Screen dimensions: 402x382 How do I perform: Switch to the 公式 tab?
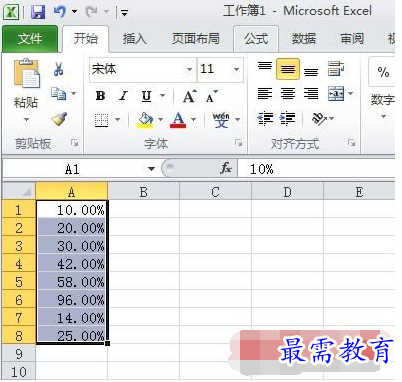click(x=256, y=39)
